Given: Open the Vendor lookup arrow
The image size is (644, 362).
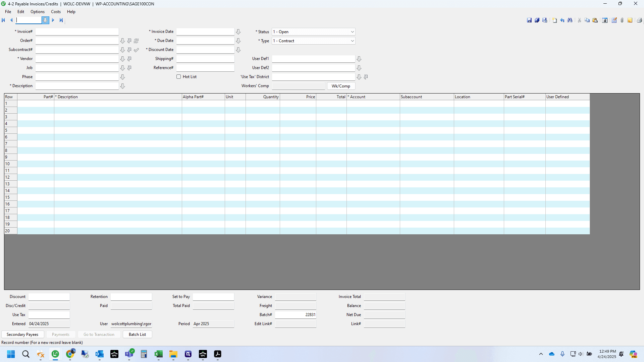Looking at the screenshot, I should 122,59.
